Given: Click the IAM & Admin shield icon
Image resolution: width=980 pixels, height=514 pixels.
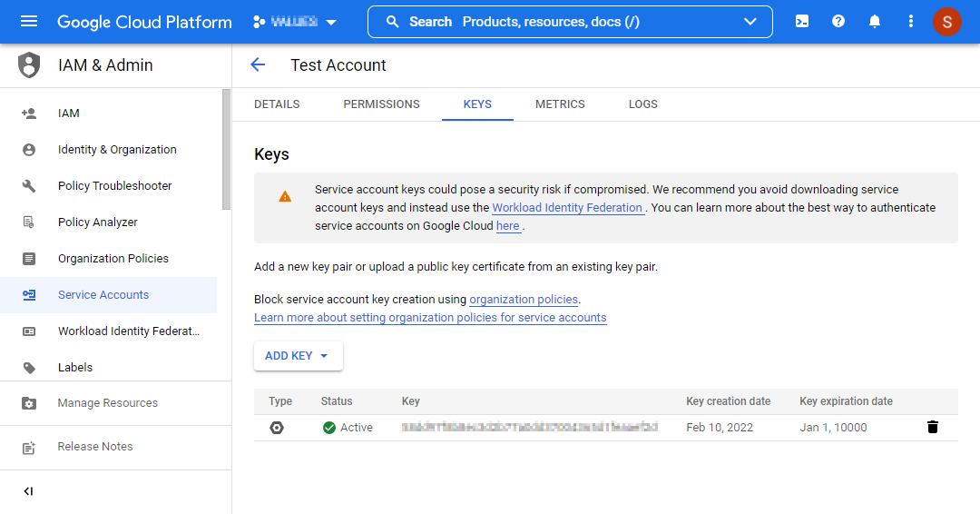Looking at the screenshot, I should pos(29,65).
